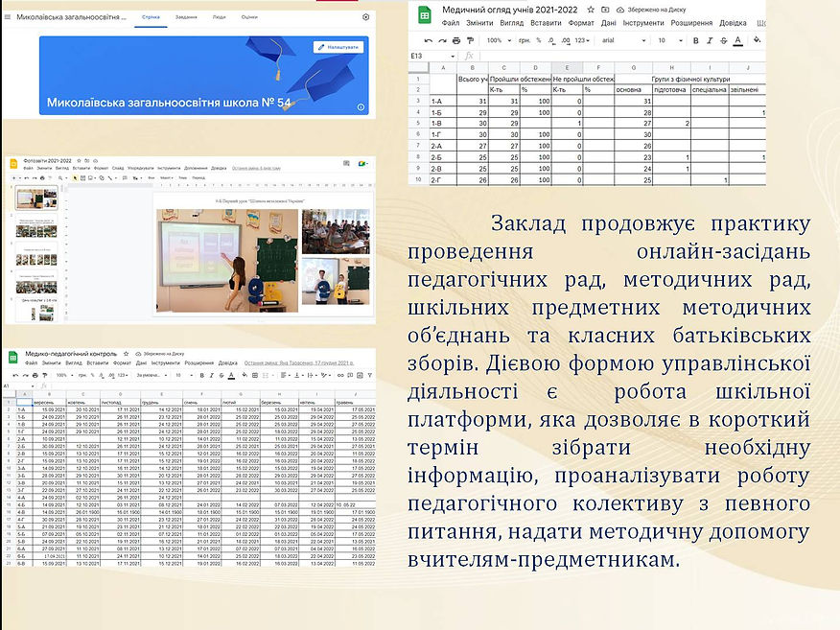Click the Name Box showing E13
Screen dimensions: 840x630
point(419,55)
